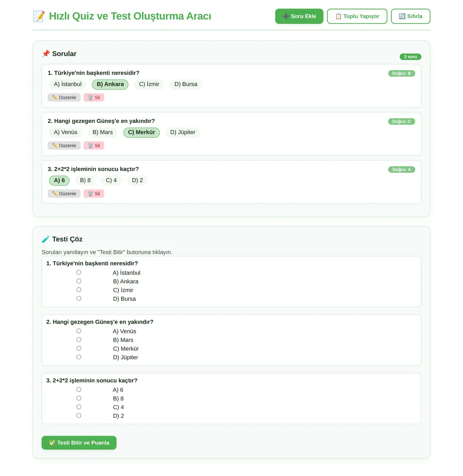Click the A) İstanbul answer chip
This screenshot has height=476, width=463.
pyautogui.click(x=68, y=84)
